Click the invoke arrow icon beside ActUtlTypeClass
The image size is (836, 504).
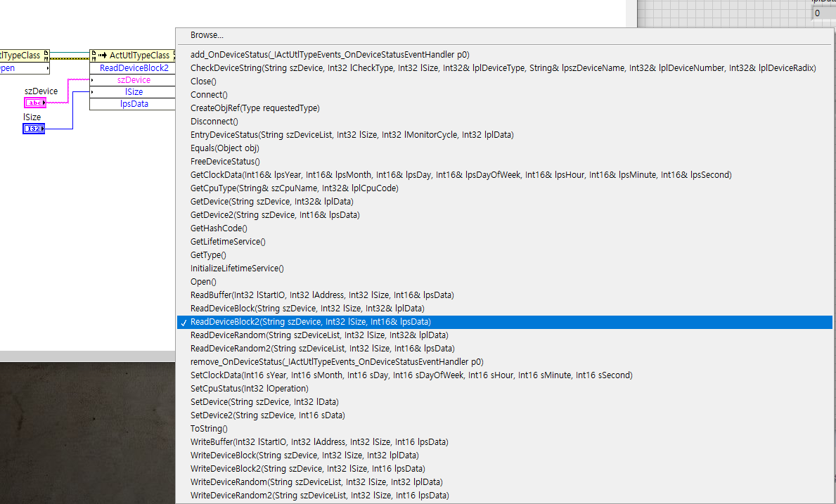103,55
